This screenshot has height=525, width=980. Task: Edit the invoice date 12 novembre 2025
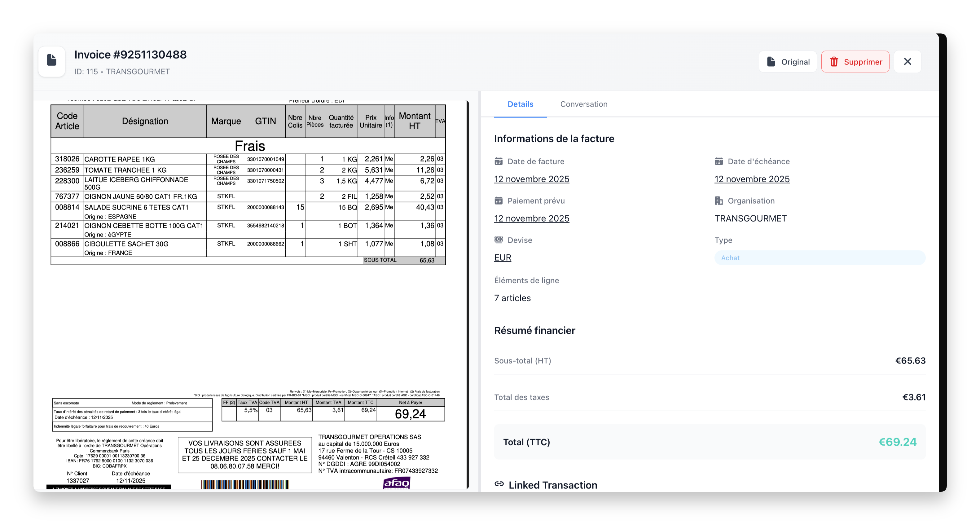click(x=531, y=179)
